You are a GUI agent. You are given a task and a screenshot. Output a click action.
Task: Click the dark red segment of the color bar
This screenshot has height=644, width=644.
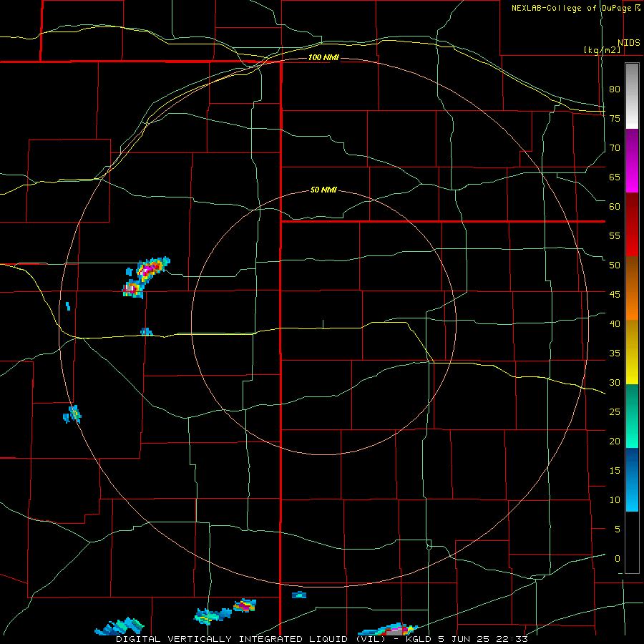pos(632,224)
